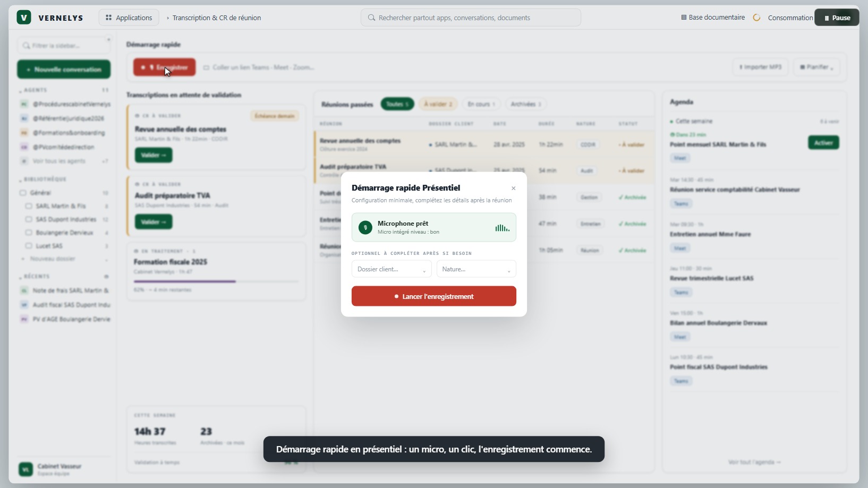
Task: Open the Planifier dropdown
Action: tap(816, 67)
